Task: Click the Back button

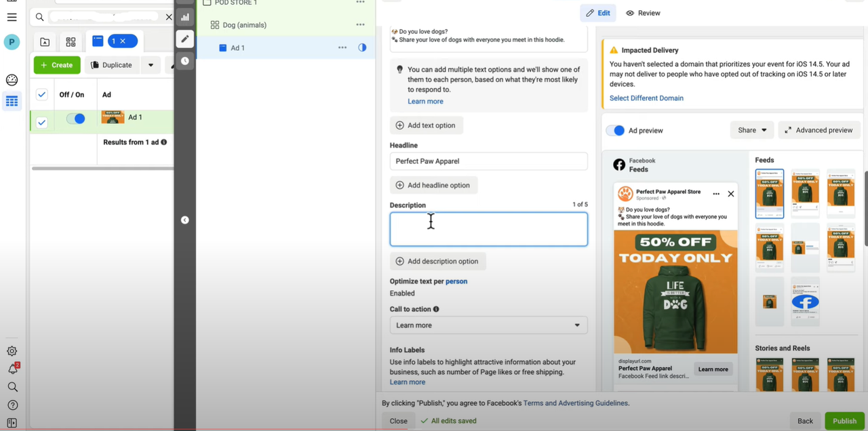Action: point(805,421)
